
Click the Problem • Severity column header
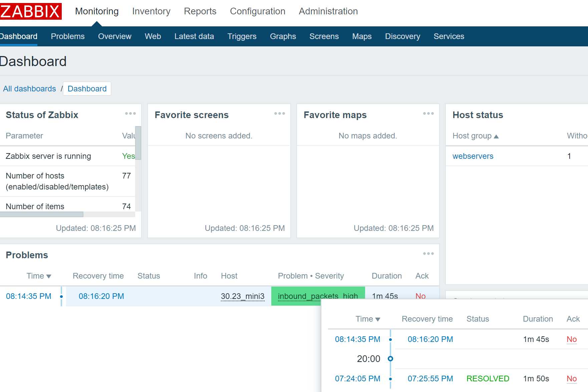311,276
